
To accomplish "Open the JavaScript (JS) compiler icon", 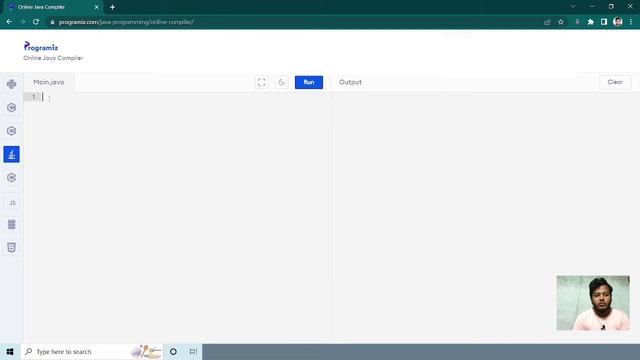I will [x=11, y=202].
